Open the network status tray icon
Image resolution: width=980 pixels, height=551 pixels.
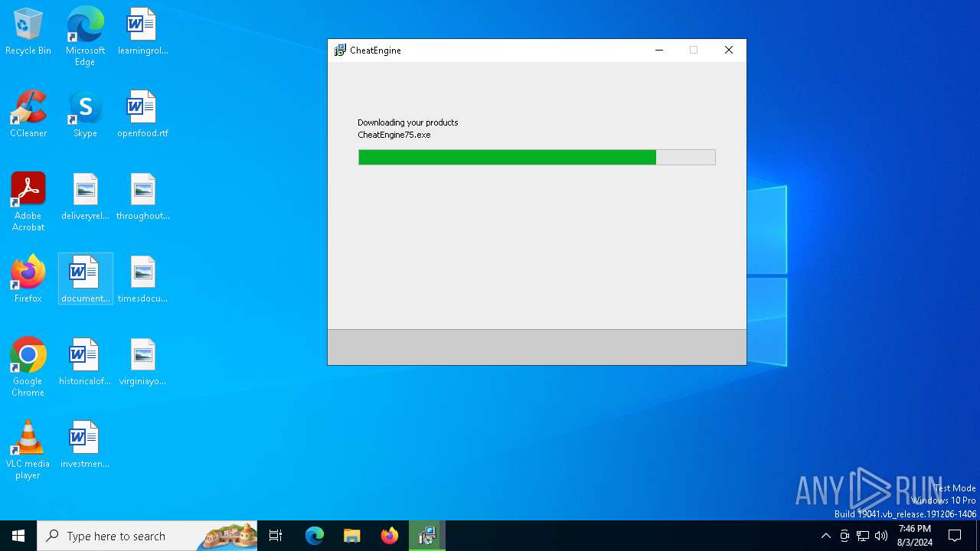(863, 536)
